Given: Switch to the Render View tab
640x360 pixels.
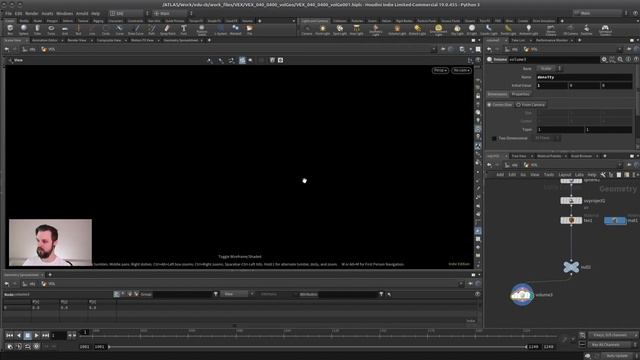Looking at the screenshot, I should coord(77,40).
